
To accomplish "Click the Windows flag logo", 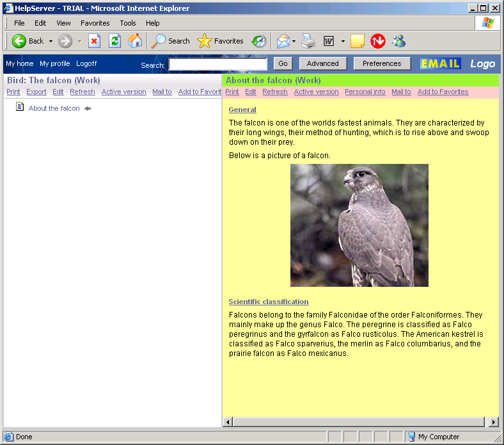I will (487, 23).
